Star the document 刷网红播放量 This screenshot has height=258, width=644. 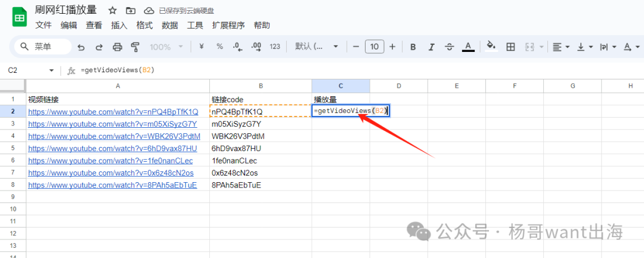(113, 11)
